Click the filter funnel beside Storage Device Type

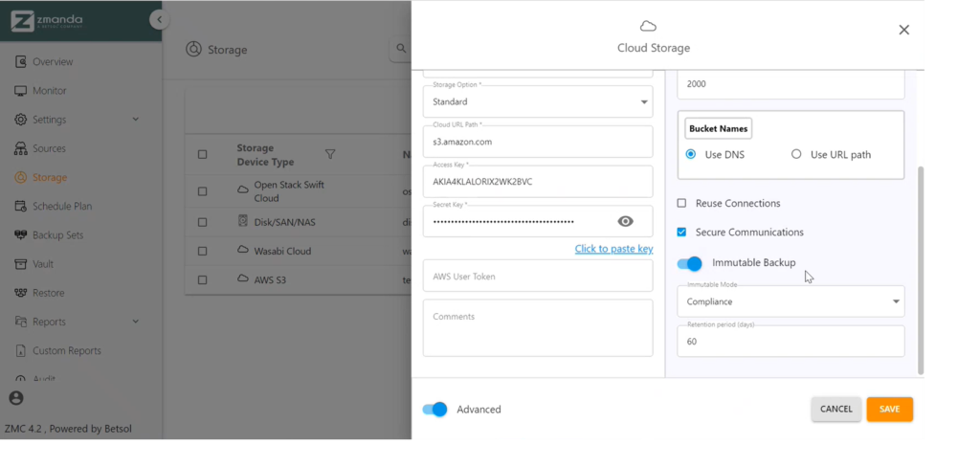[x=330, y=154]
